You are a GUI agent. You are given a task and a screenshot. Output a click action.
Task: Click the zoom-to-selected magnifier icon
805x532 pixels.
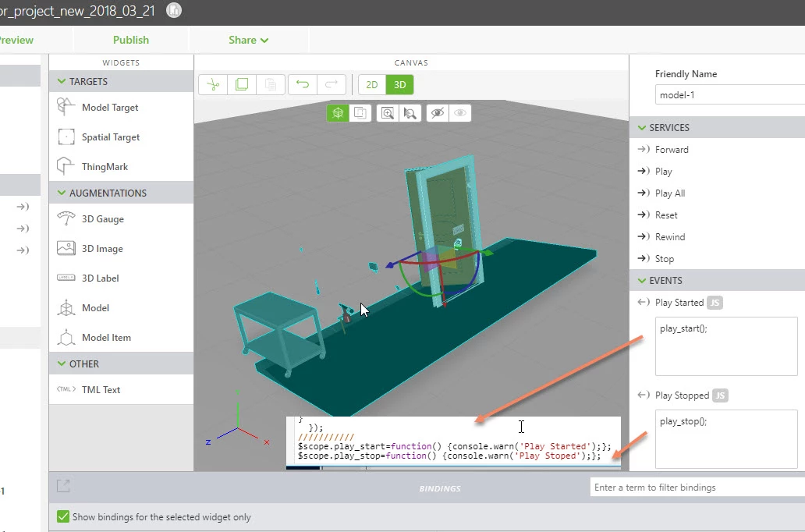tap(410, 113)
